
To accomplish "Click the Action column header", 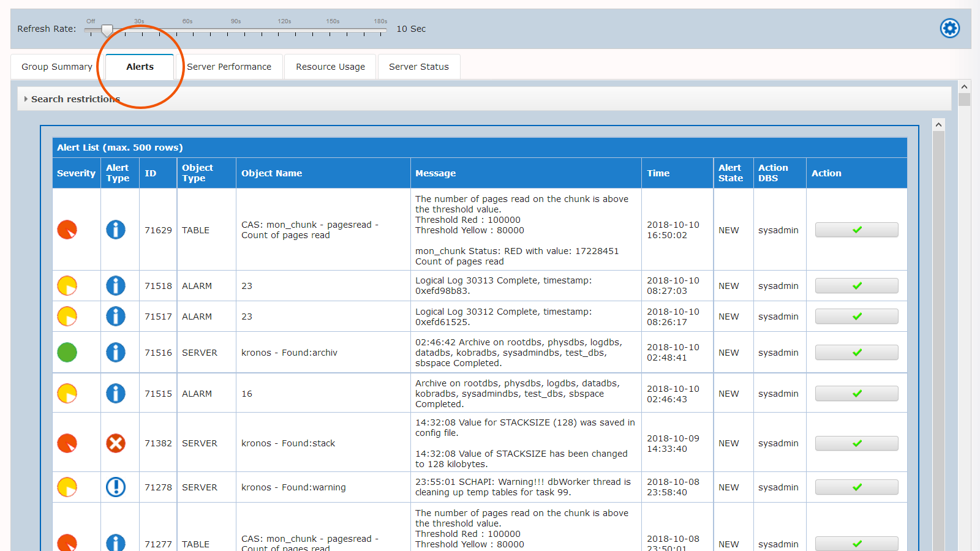I will [856, 173].
